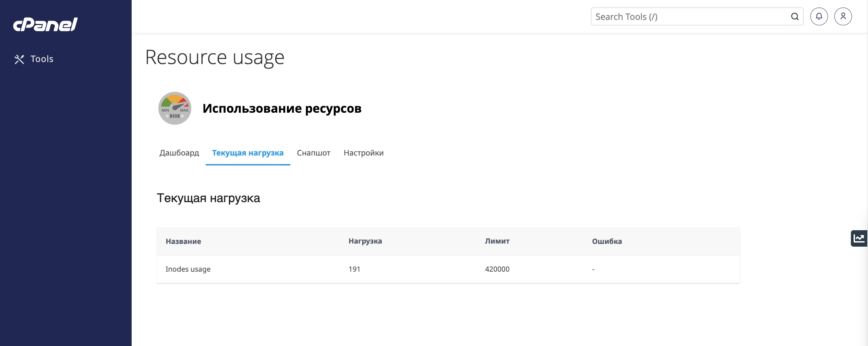Select the Inodes usage row name
Image resolution: width=868 pixels, height=346 pixels.
click(x=188, y=269)
